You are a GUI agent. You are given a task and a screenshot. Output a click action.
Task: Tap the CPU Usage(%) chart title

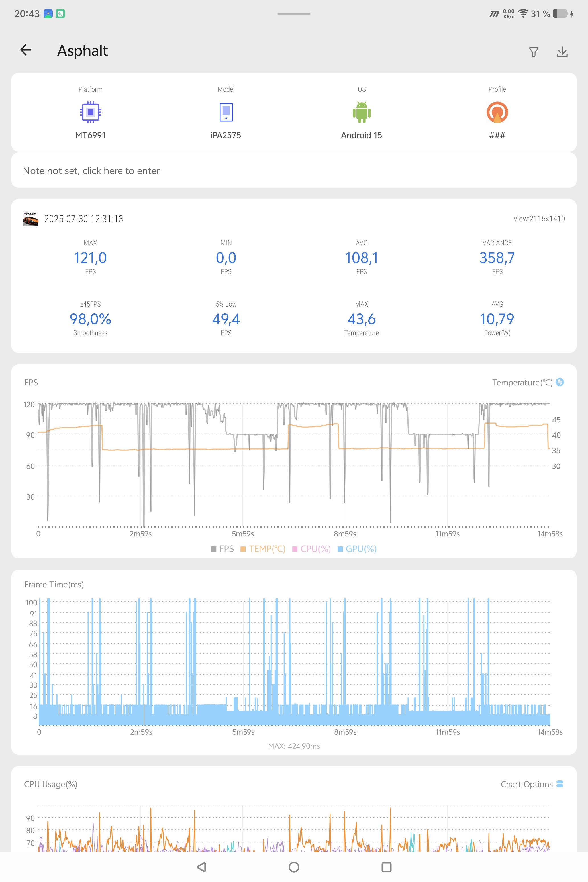51,784
